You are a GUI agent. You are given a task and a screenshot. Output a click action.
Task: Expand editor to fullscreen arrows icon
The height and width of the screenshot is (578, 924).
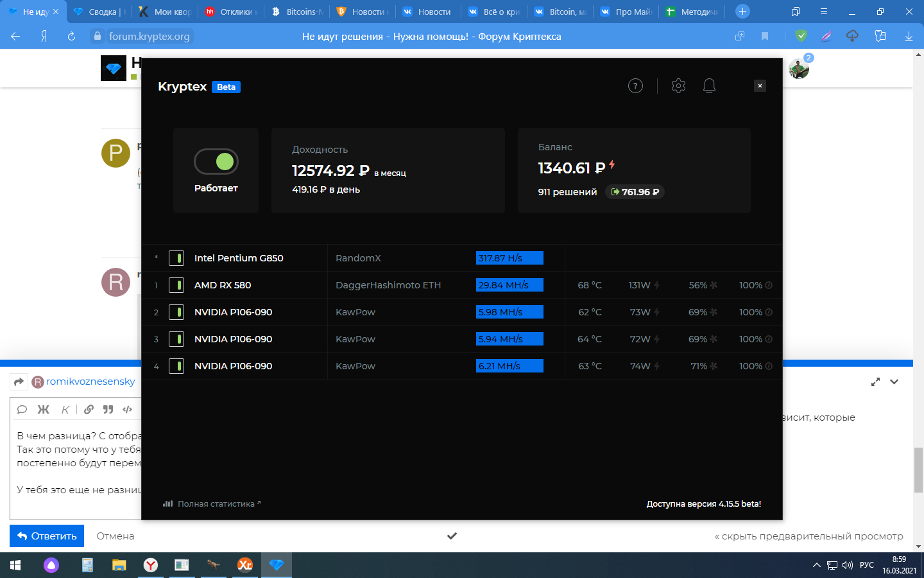(875, 381)
